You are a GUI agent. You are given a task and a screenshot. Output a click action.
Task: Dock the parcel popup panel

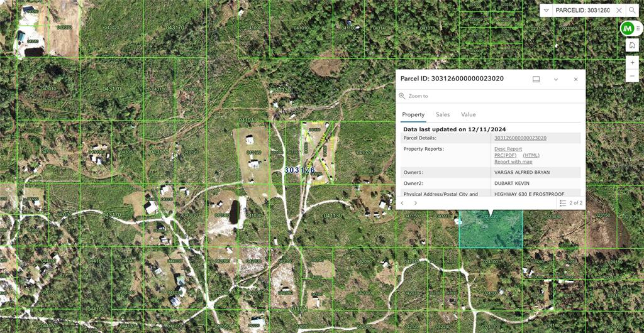coord(536,79)
